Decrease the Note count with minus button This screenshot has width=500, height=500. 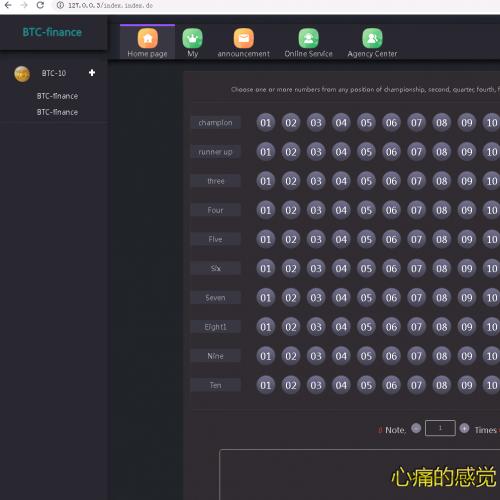[x=416, y=428]
